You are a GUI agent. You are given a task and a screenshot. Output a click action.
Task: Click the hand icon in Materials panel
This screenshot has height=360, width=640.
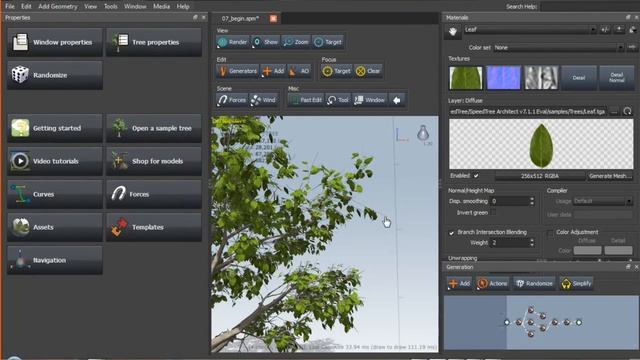(453, 31)
